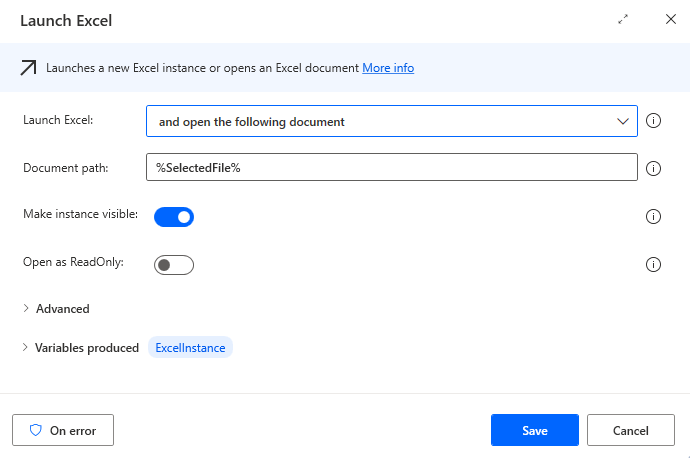Cancel the Launch Excel action
This screenshot has height=459, width=690.
(631, 430)
